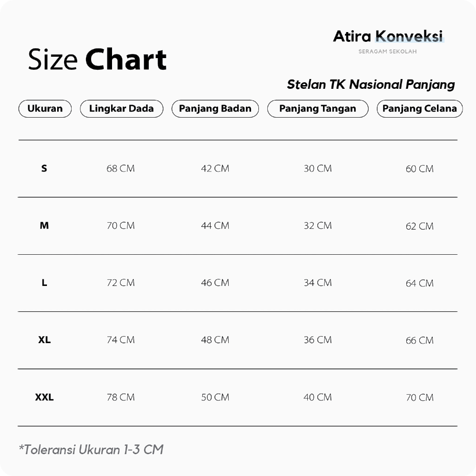Viewport: 476px width, 476px height.
Task: Click the 44 CM body length value
Action: (215, 225)
